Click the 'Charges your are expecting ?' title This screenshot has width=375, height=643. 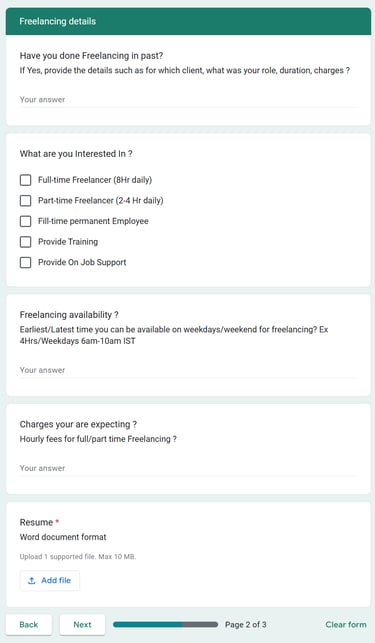click(78, 424)
